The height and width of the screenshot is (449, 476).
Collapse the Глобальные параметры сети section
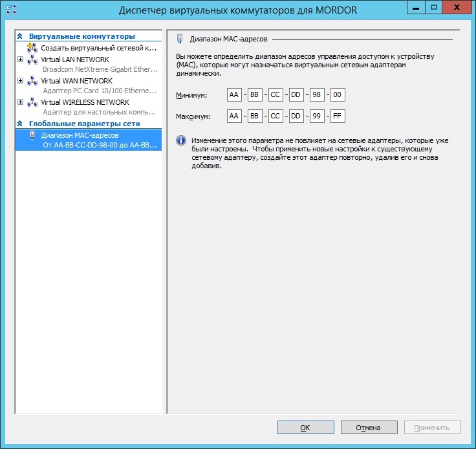(x=20, y=124)
